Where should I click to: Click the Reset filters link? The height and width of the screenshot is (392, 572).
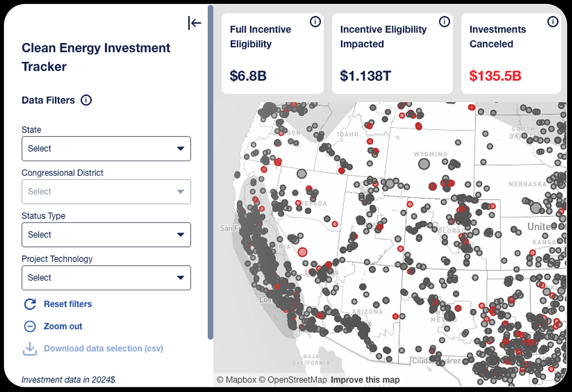click(x=68, y=304)
